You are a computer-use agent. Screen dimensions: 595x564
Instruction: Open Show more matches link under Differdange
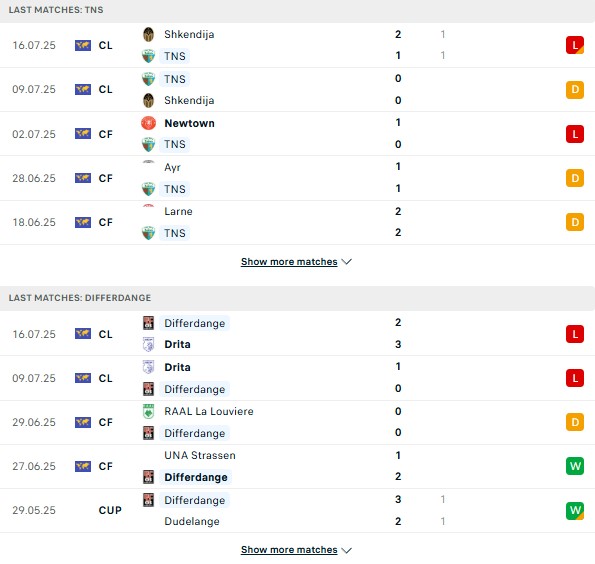pos(289,550)
